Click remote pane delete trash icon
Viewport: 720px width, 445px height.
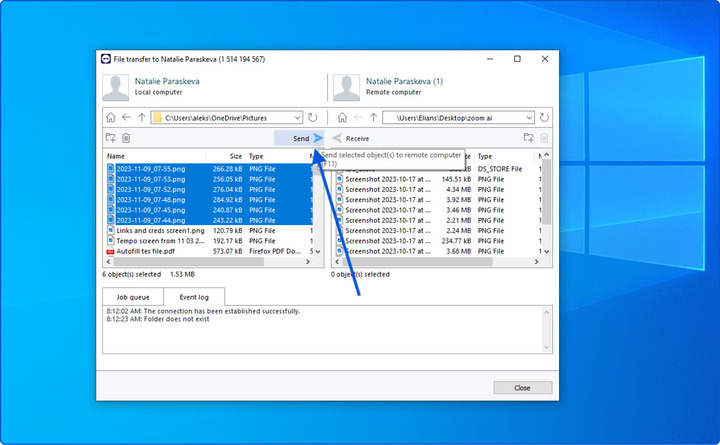[544, 138]
